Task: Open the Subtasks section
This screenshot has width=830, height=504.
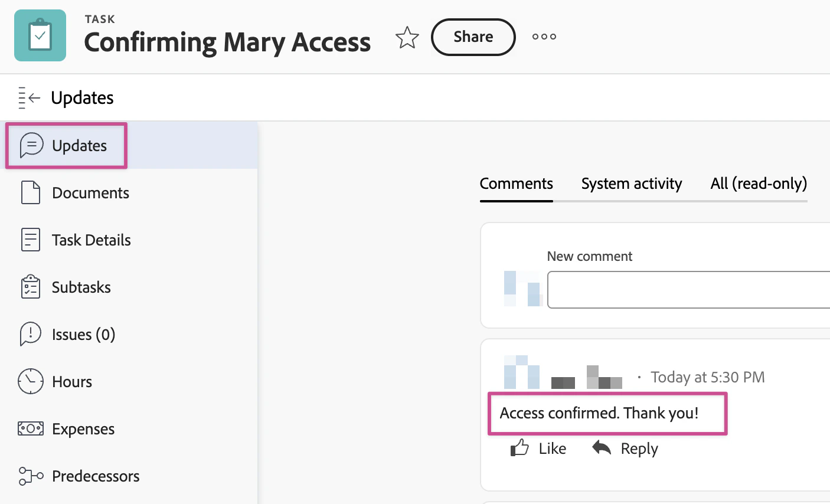Action: pyautogui.click(x=81, y=287)
